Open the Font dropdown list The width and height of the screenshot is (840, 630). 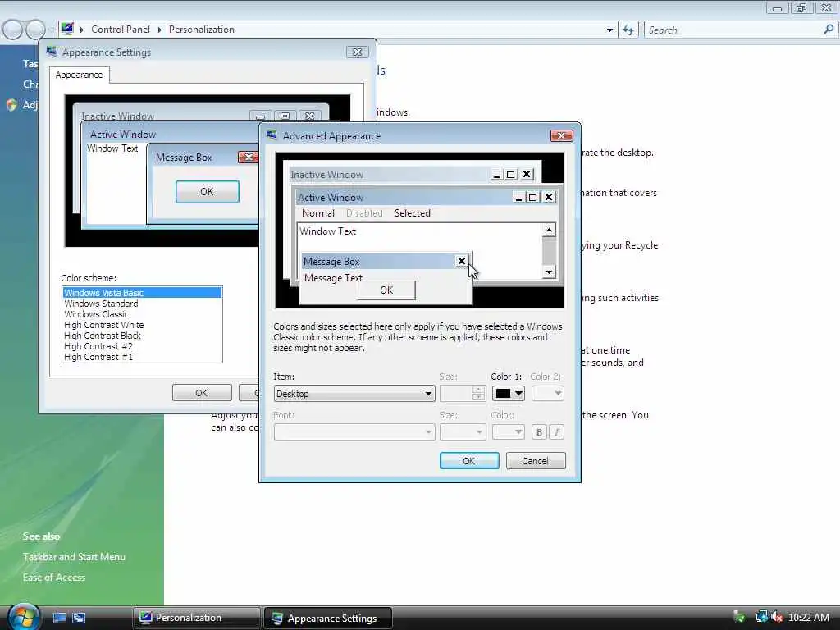(354, 431)
